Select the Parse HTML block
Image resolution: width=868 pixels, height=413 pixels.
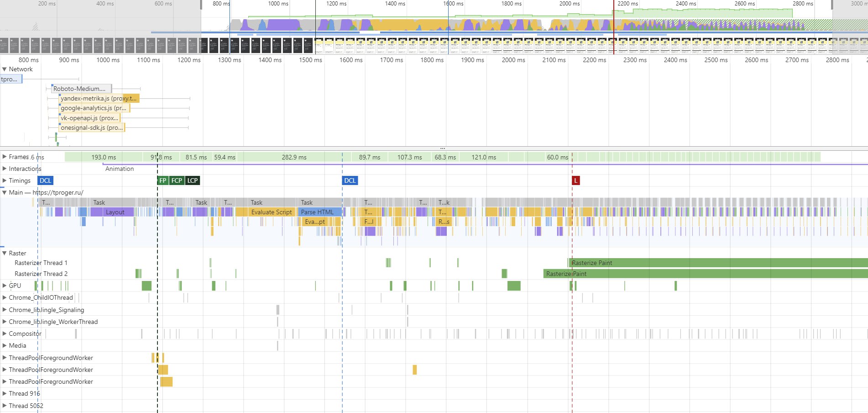[318, 212]
